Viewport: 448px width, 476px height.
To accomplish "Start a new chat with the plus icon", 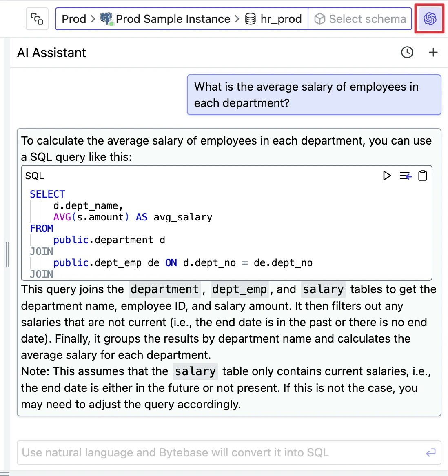I will (433, 52).
